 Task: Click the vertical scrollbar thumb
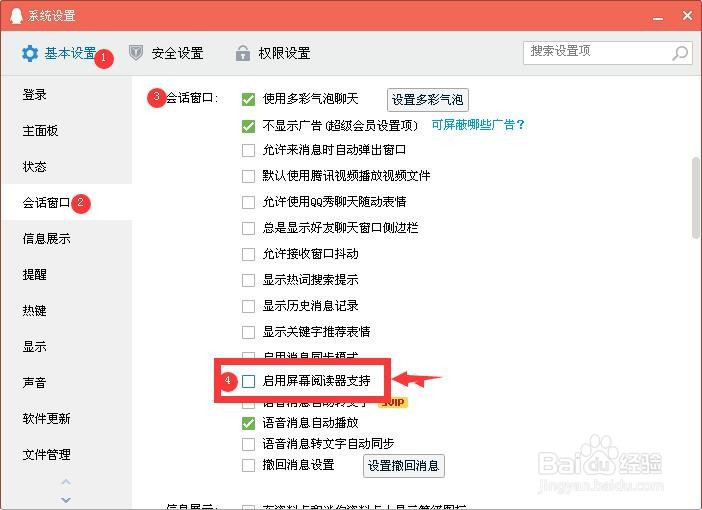695,198
